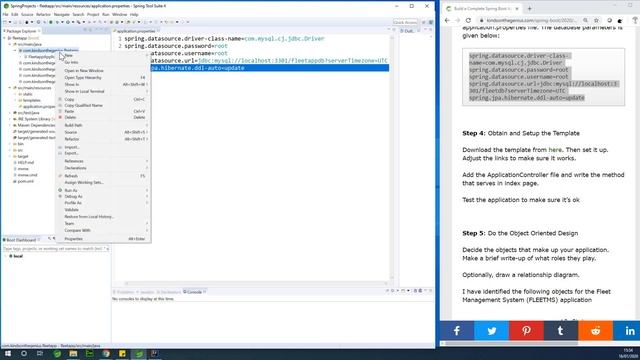640x360 pixels.
Task: Expand the Maven Dependencies node
Action: [10, 125]
